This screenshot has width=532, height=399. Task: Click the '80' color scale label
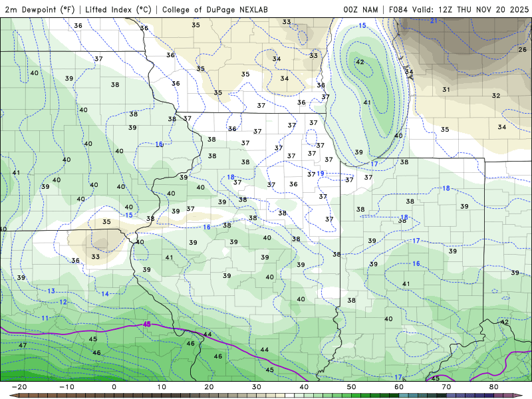click(x=494, y=387)
